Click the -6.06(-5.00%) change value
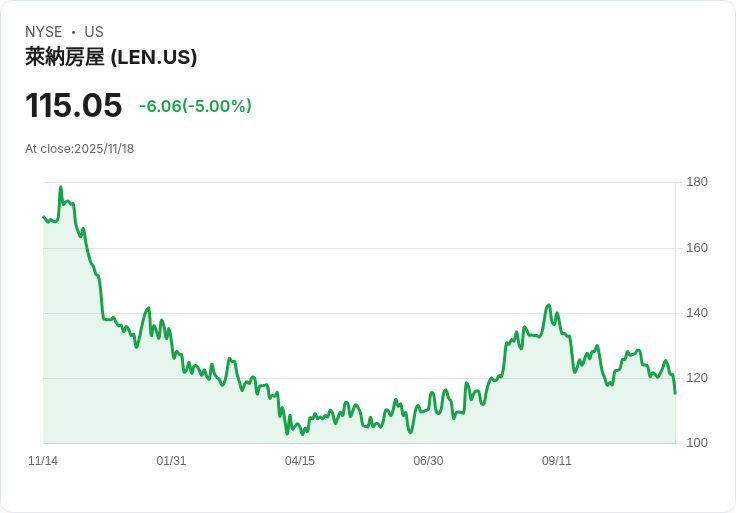Screen dimensions: 736x513 point(195,106)
